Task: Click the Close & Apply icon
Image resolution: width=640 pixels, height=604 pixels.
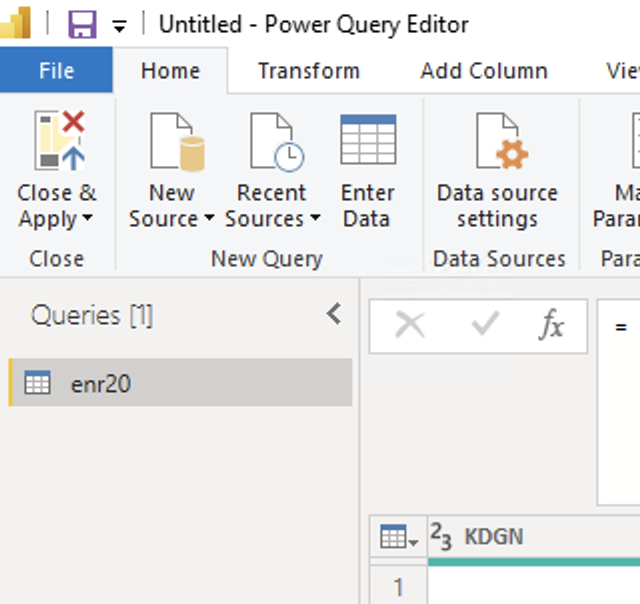Action: tap(60, 140)
